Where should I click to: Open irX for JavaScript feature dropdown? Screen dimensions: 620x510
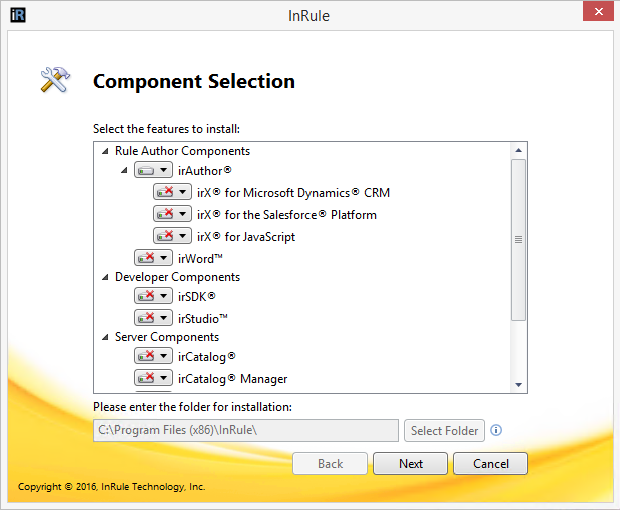click(x=172, y=236)
